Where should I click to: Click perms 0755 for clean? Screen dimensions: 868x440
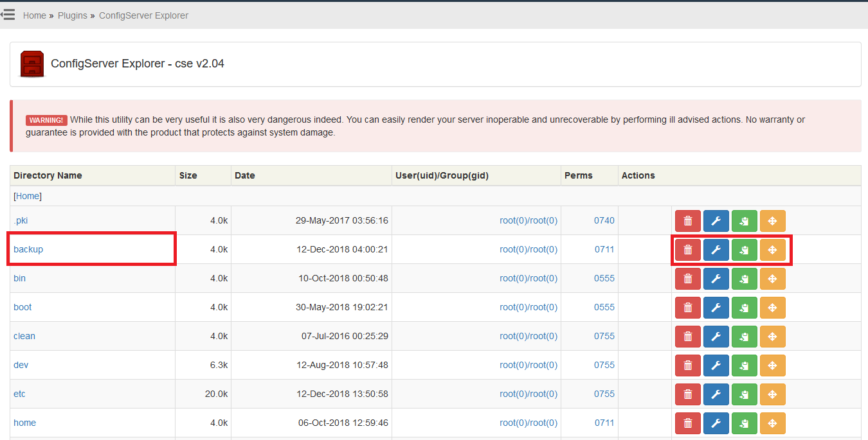(604, 336)
